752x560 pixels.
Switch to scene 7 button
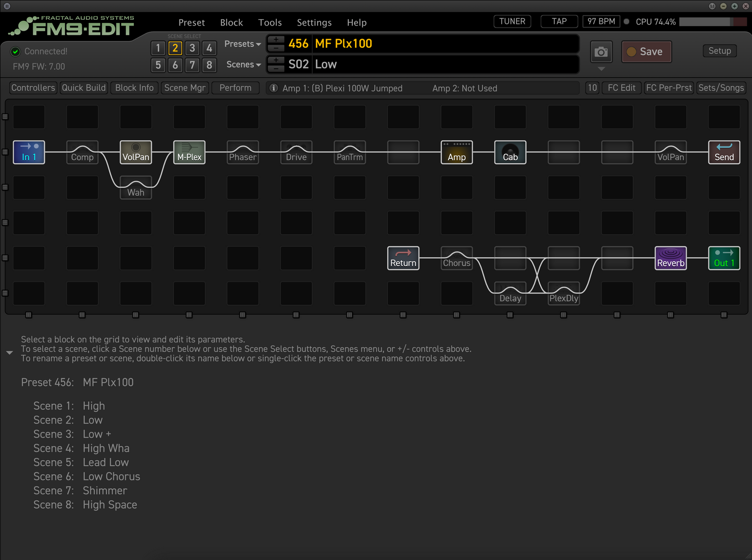point(192,65)
